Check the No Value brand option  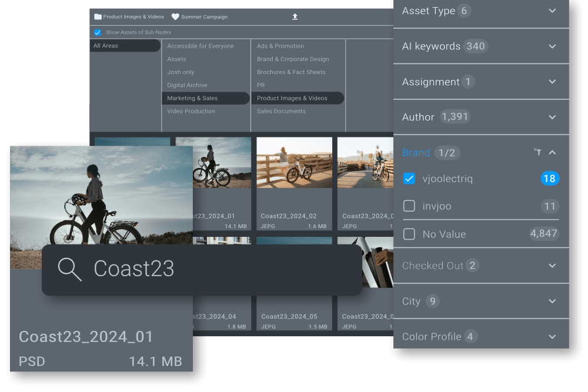409,234
